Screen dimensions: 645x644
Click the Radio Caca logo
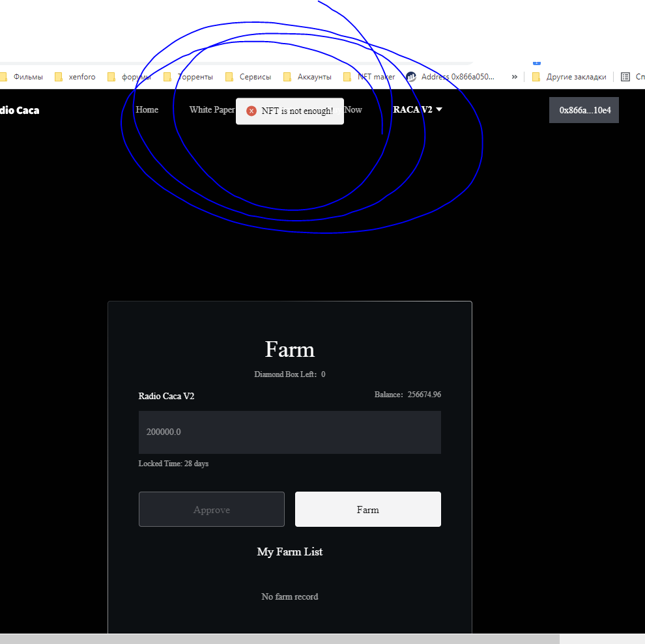[20, 110]
